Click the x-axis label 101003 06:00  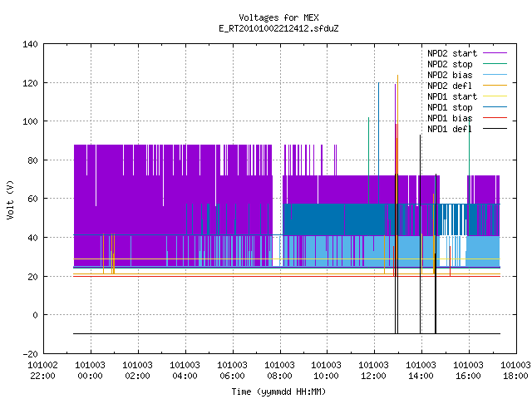(232, 371)
